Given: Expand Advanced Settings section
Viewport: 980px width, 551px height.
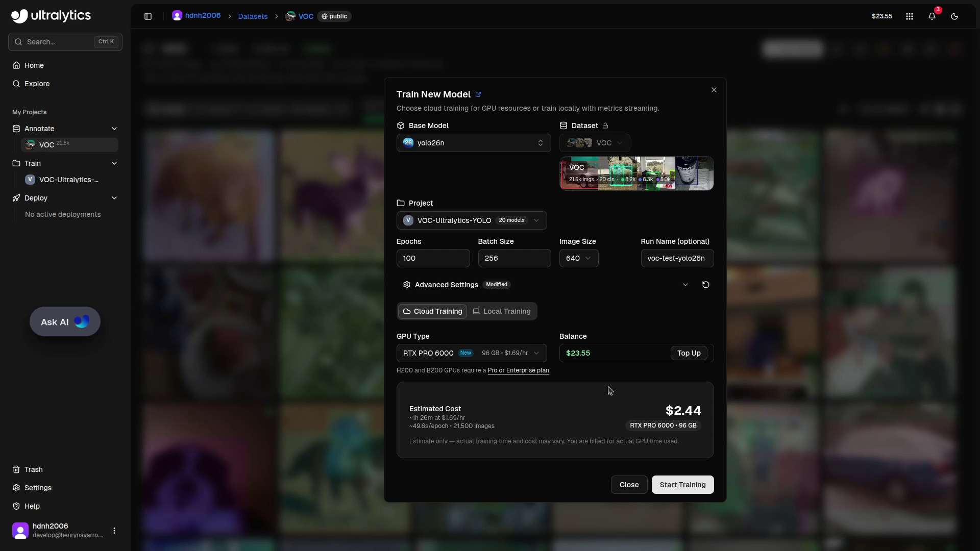Looking at the screenshot, I should [685, 285].
